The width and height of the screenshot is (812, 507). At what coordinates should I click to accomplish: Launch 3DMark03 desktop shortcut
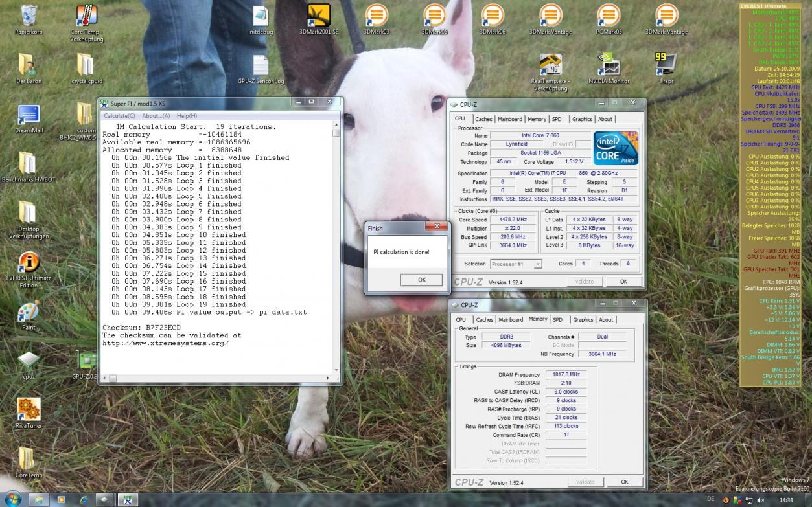[377, 16]
